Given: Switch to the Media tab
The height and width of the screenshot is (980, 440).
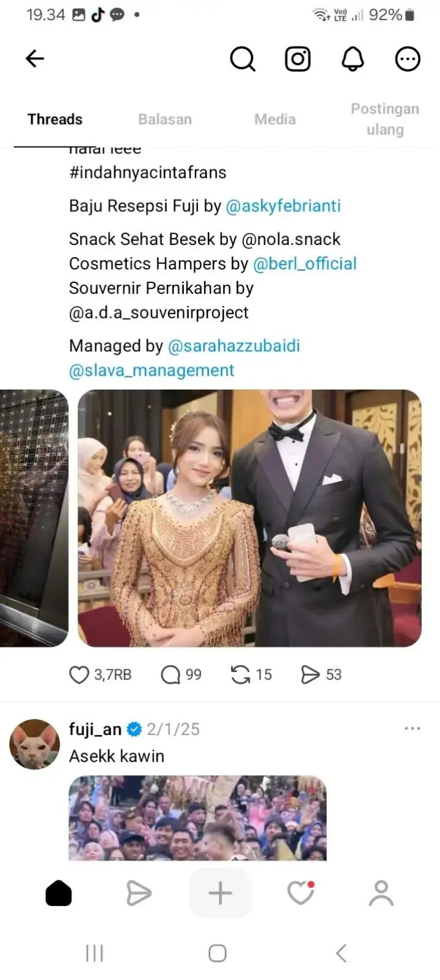Looking at the screenshot, I should pos(275,119).
